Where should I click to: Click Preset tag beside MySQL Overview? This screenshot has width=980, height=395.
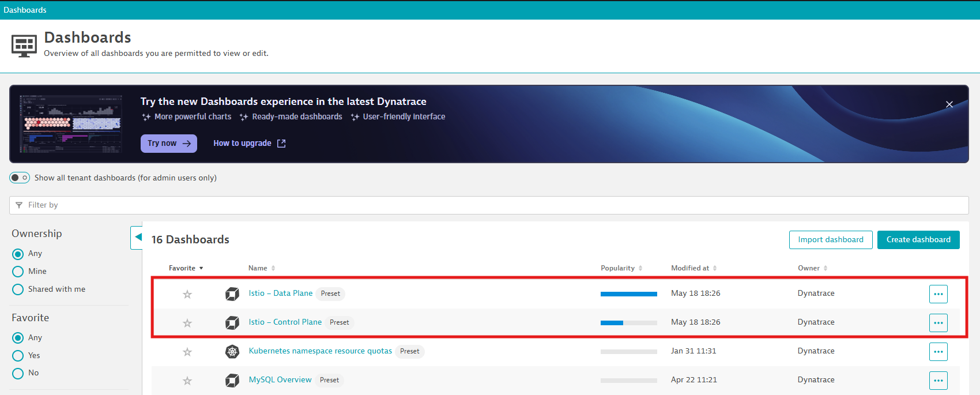(329, 380)
